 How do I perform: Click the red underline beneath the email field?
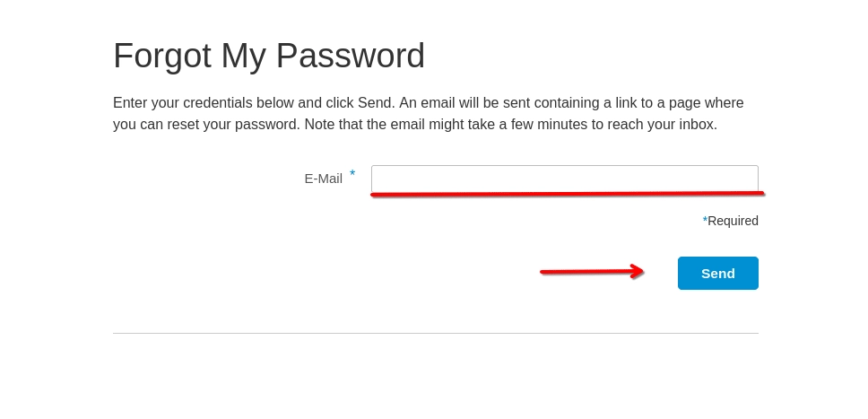click(567, 194)
